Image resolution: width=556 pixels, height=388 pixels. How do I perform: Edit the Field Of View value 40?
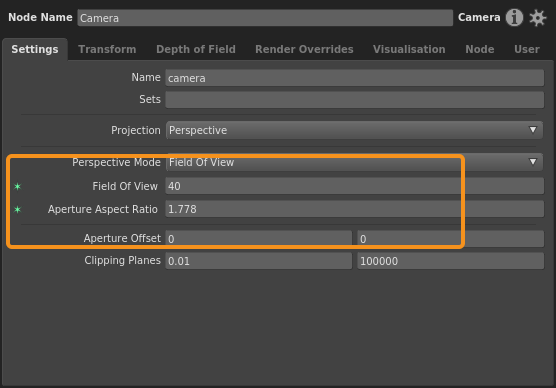(354, 186)
